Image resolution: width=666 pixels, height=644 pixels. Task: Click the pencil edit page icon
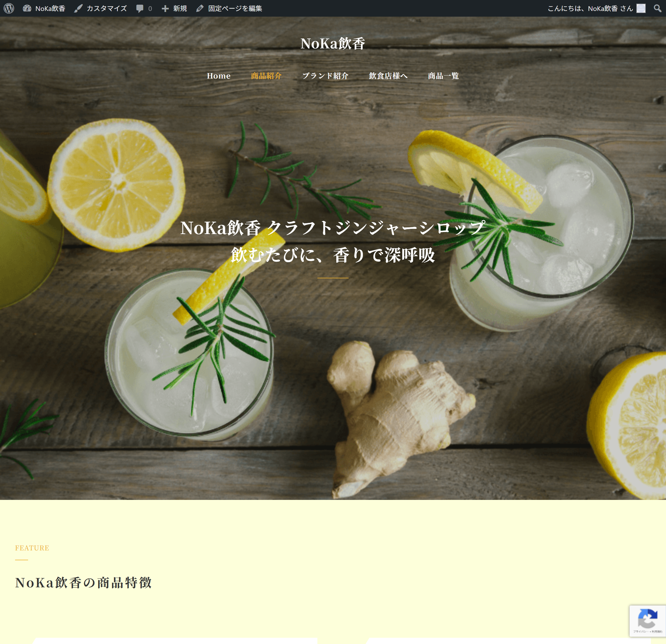[x=200, y=8]
